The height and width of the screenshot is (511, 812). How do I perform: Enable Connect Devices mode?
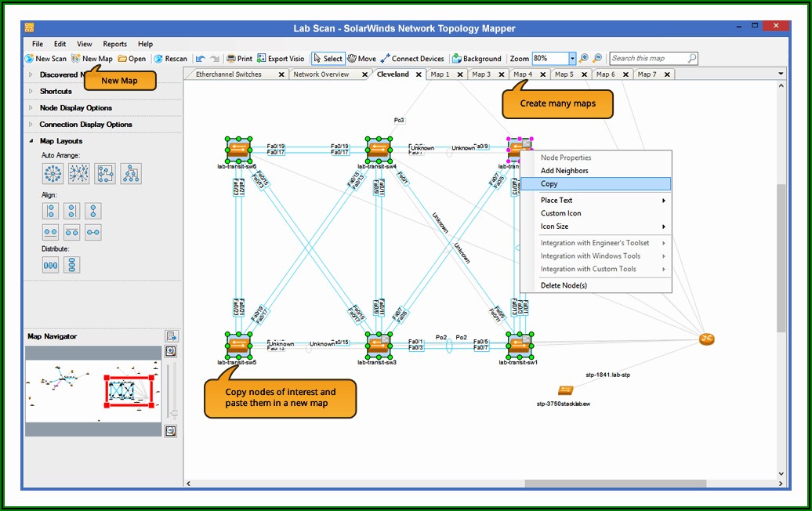click(412, 59)
